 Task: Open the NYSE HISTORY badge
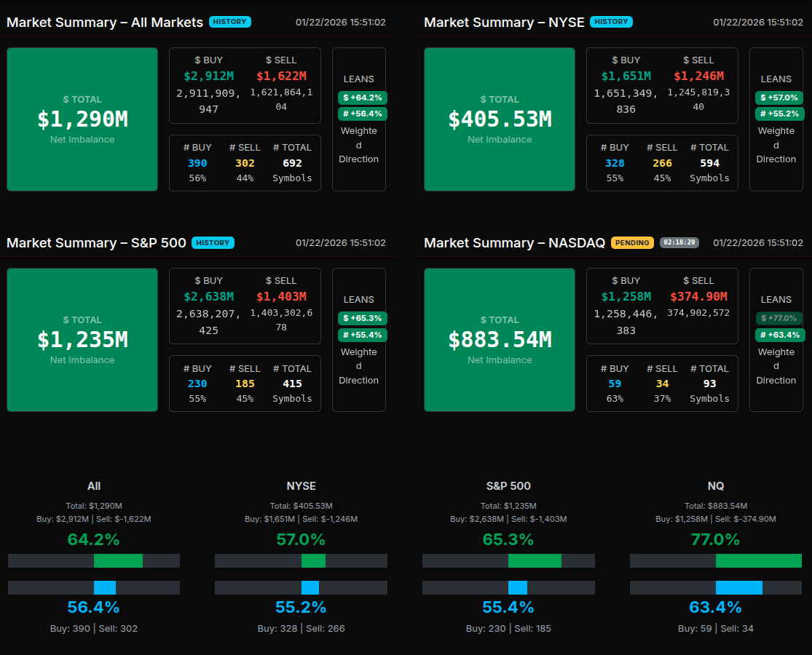tap(611, 22)
